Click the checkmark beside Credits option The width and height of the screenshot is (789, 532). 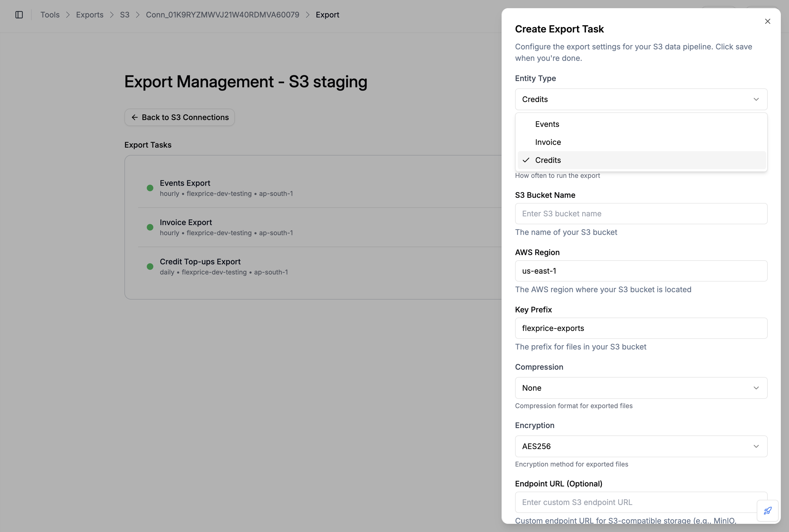click(526, 160)
